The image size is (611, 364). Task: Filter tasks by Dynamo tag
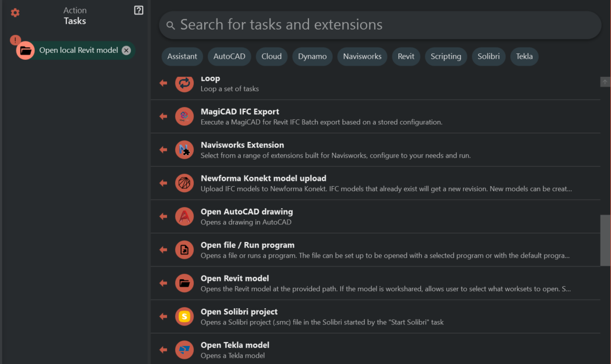coord(312,56)
